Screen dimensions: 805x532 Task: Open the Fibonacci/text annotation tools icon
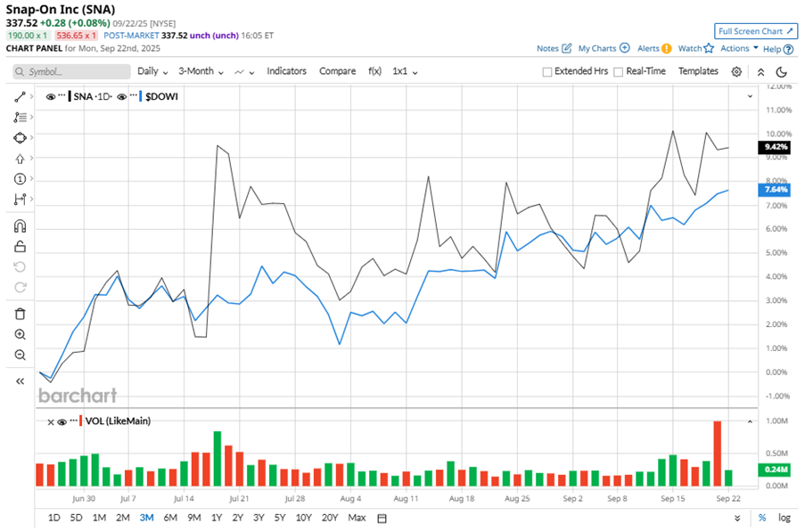coord(20,118)
